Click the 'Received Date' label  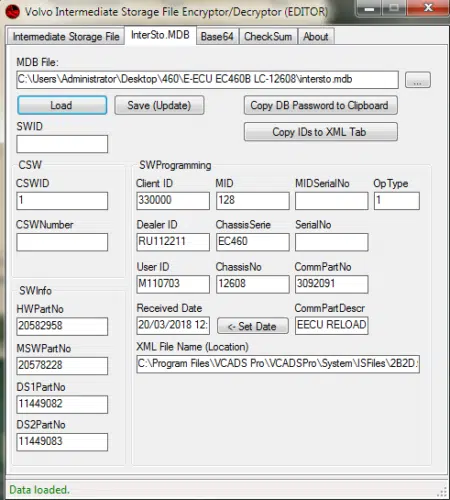tap(169, 308)
